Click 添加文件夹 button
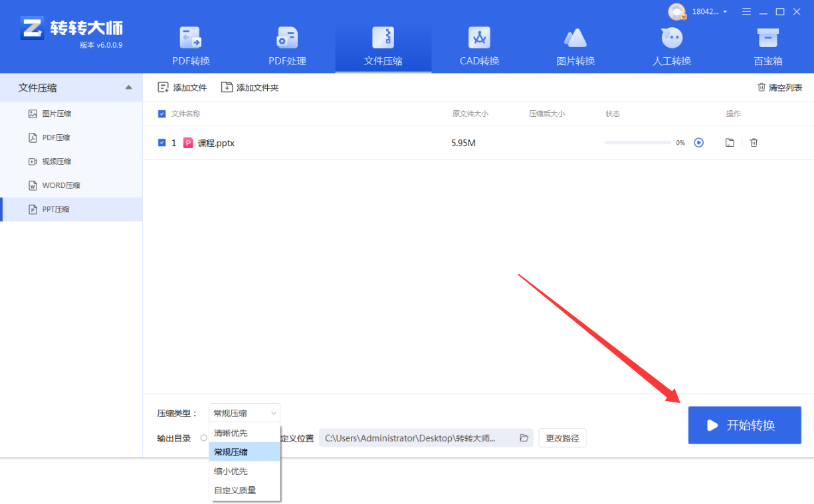The image size is (814, 504). (x=250, y=88)
